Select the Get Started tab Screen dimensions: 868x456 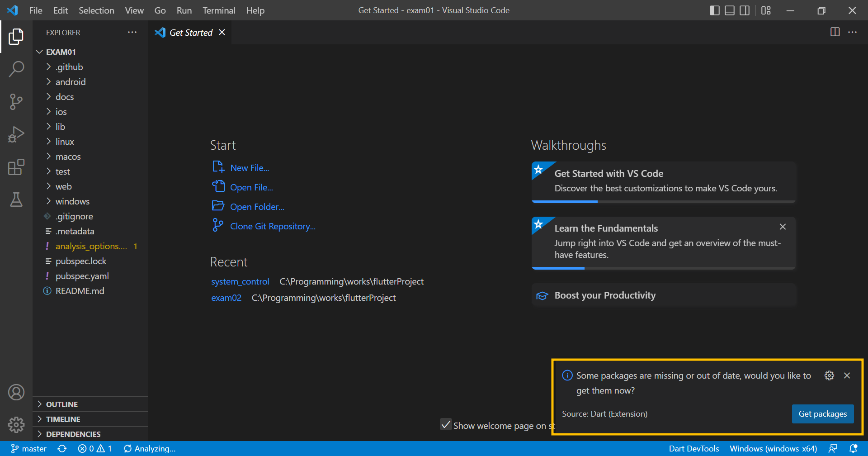190,33
